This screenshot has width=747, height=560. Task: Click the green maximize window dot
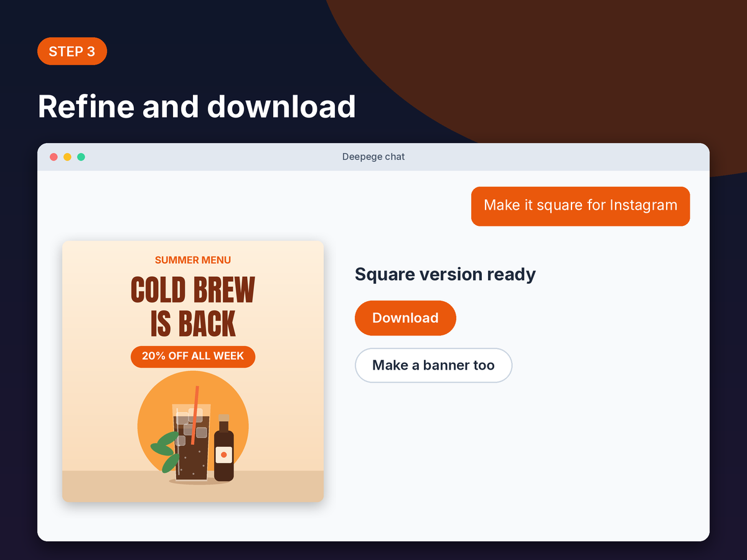point(81,157)
